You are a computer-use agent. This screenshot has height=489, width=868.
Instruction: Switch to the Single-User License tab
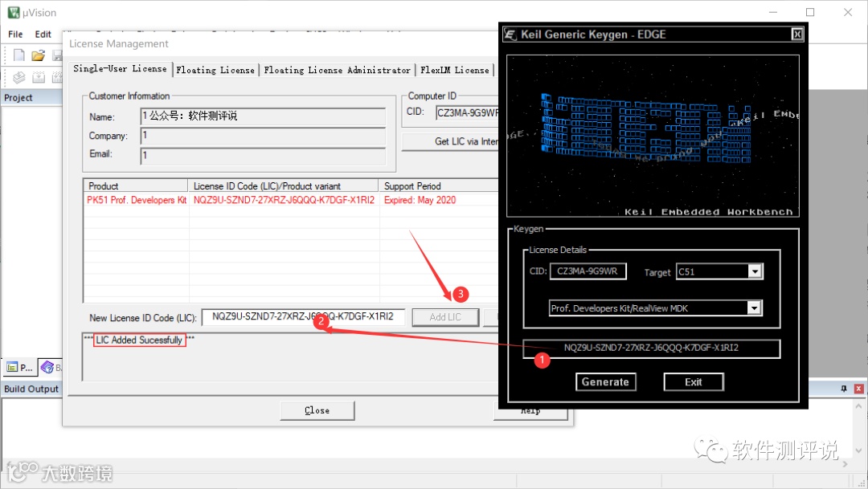pyautogui.click(x=120, y=68)
